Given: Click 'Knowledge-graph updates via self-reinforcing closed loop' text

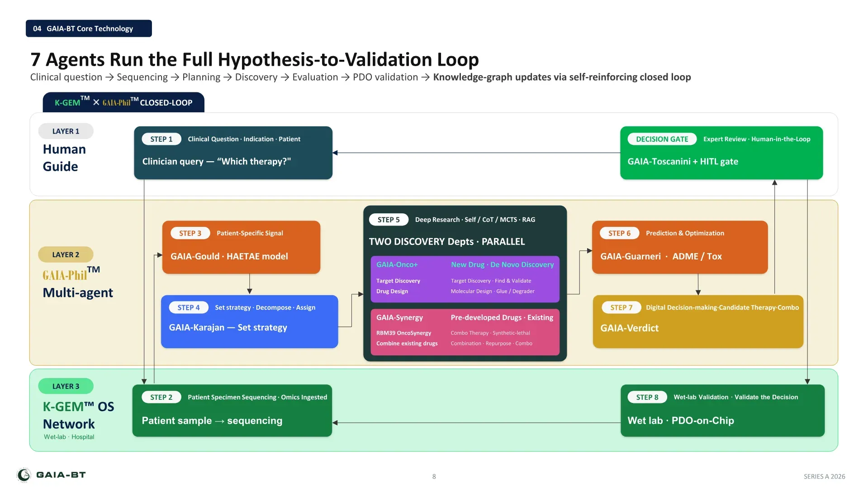Looking at the screenshot, I should [562, 77].
